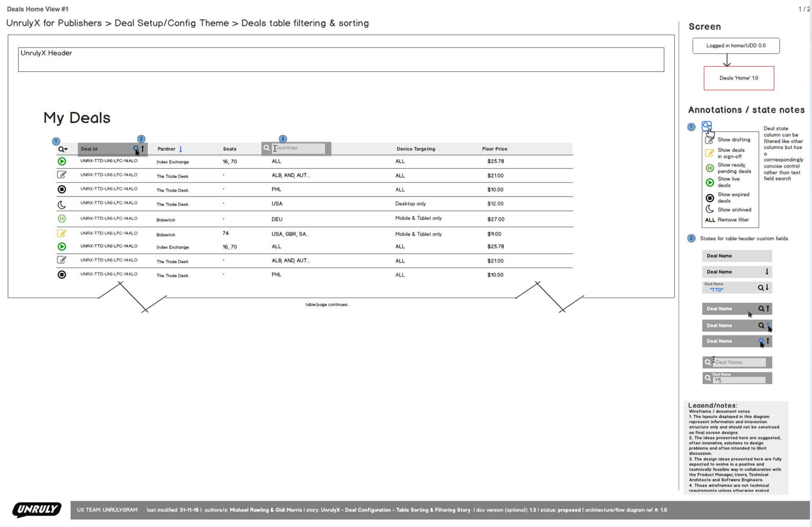
Task: Click the Device Targeting column header
Action: pyautogui.click(x=415, y=149)
